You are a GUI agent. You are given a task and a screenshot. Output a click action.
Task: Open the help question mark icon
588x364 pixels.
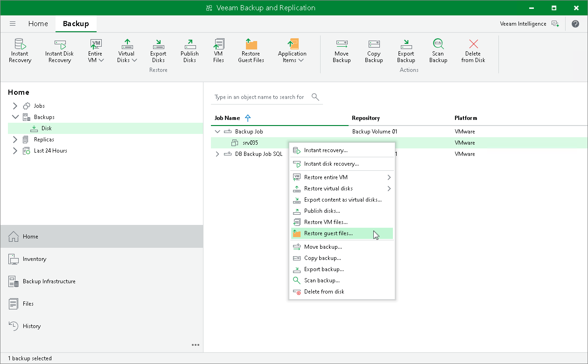pyautogui.click(x=575, y=24)
